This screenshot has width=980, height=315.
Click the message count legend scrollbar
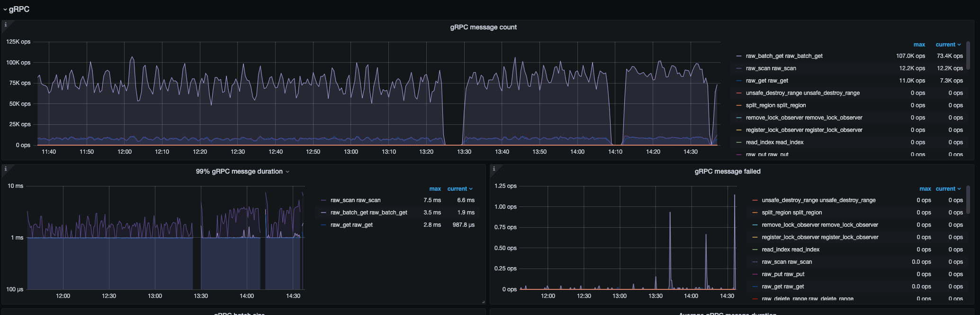click(968, 56)
